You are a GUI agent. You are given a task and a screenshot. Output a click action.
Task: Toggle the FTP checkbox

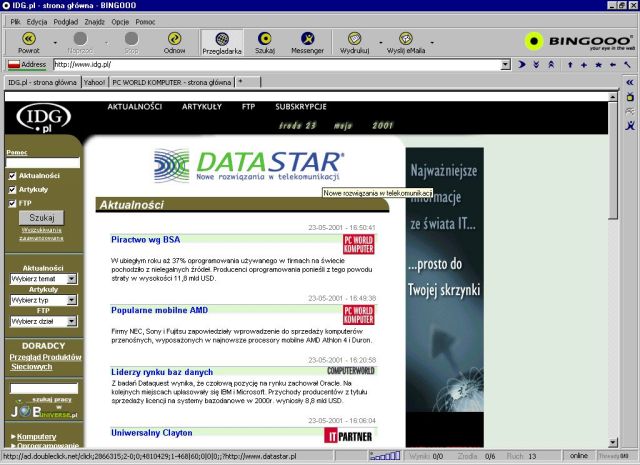(12, 203)
